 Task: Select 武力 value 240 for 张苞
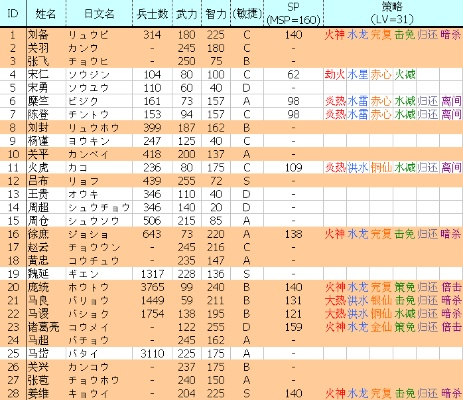(x=186, y=380)
